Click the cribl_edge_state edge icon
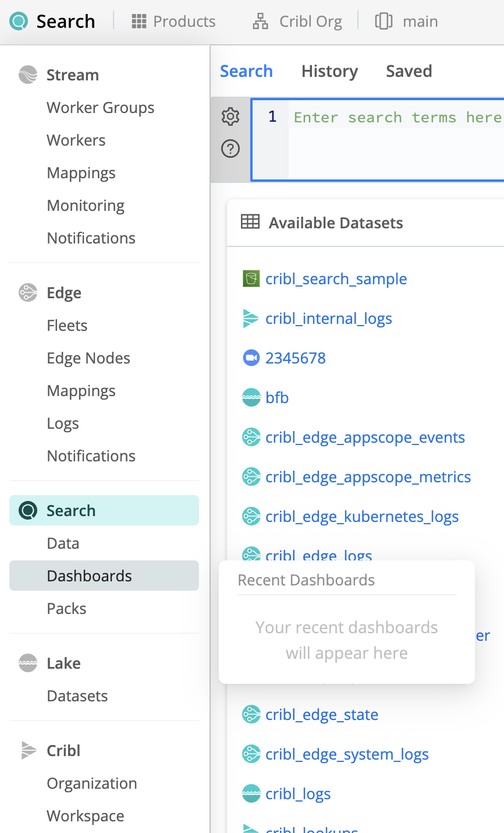 (x=251, y=714)
